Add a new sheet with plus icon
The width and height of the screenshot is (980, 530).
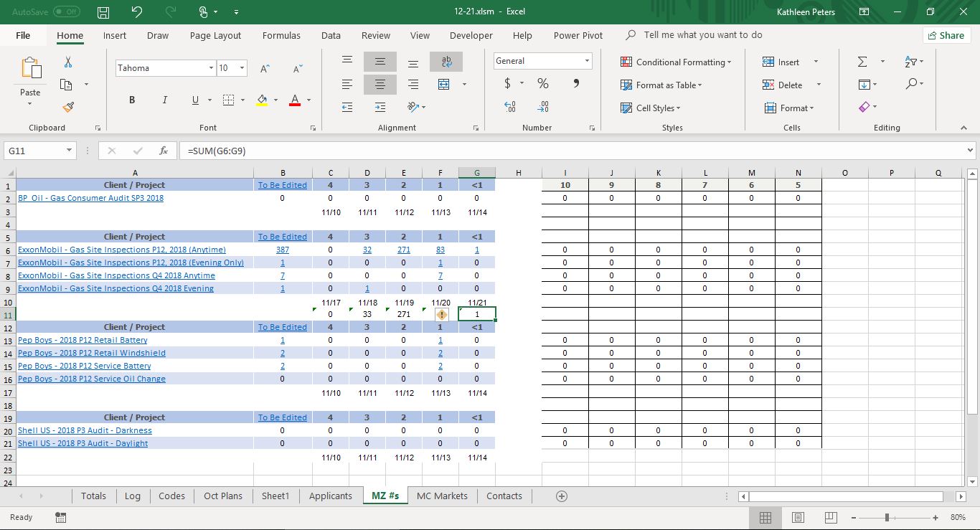point(562,496)
